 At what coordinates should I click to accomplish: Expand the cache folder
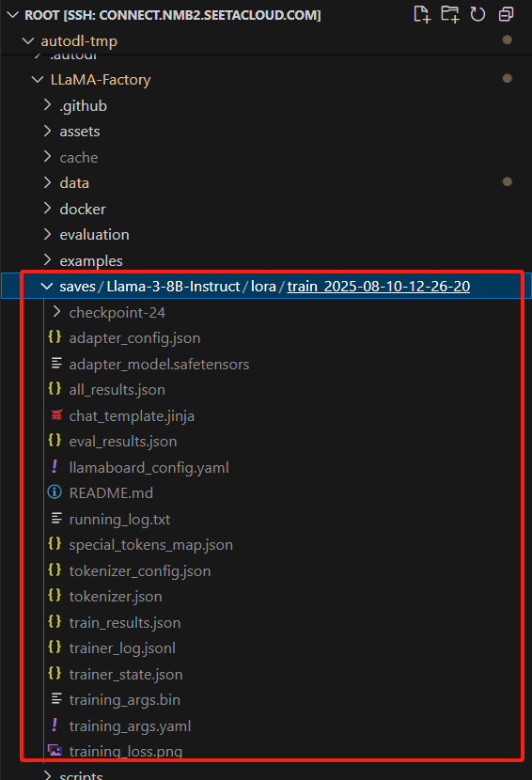47,157
